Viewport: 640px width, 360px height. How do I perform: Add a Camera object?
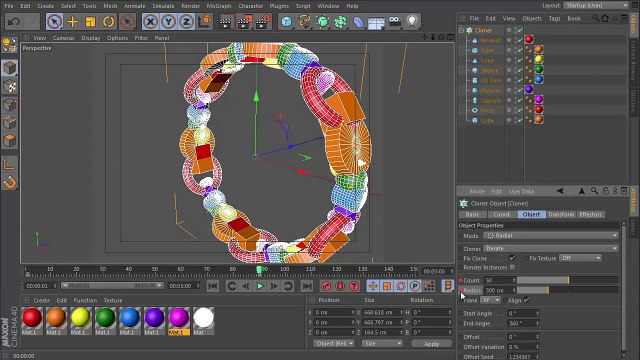(394, 21)
